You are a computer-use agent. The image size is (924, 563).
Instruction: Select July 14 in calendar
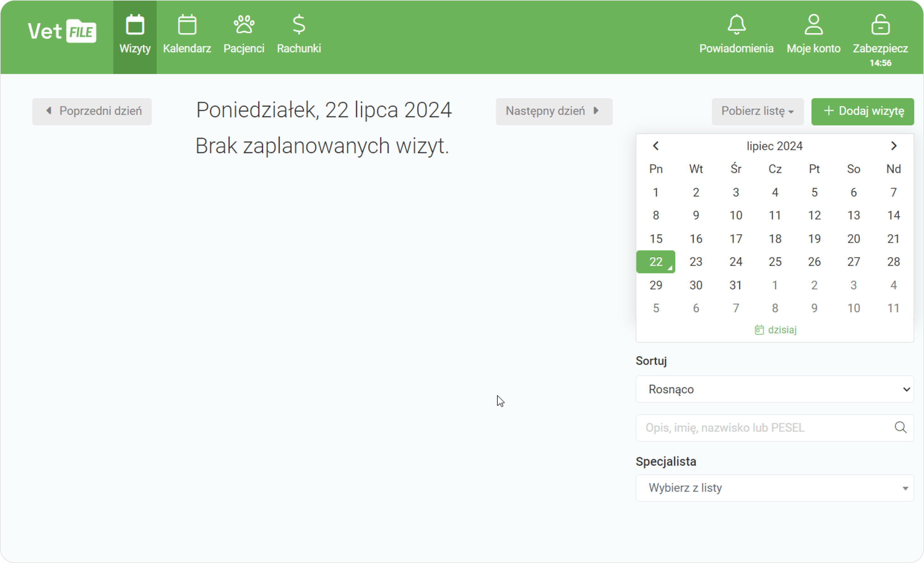coord(893,215)
